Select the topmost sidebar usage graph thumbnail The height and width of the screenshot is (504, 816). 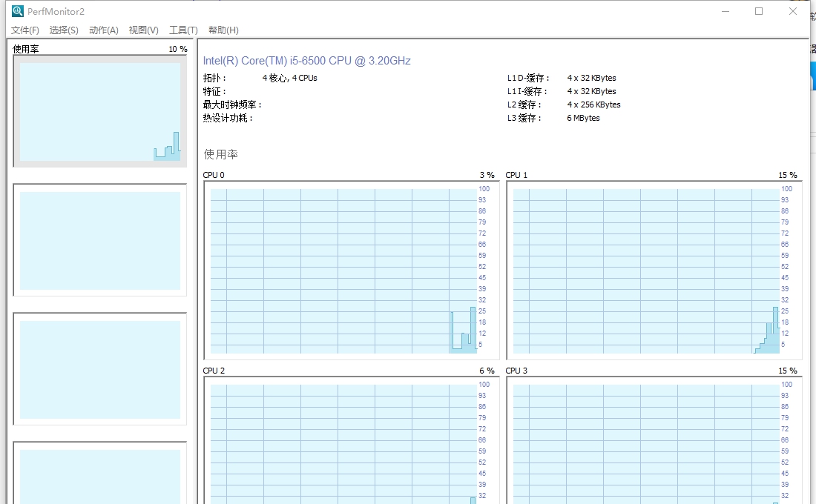[101, 110]
